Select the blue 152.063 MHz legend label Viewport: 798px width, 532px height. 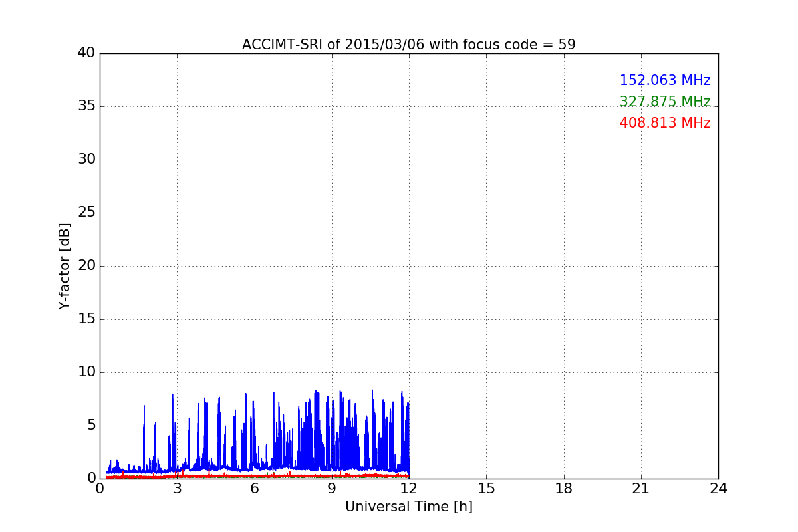coord(665,80)
